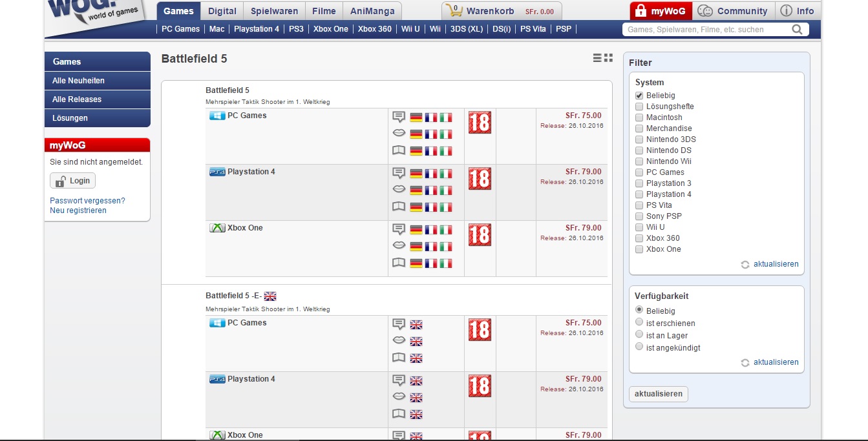This screenshot has width=868, height=441.
Task: Click 'Neu registrieren' link
Action: (78, 210)
